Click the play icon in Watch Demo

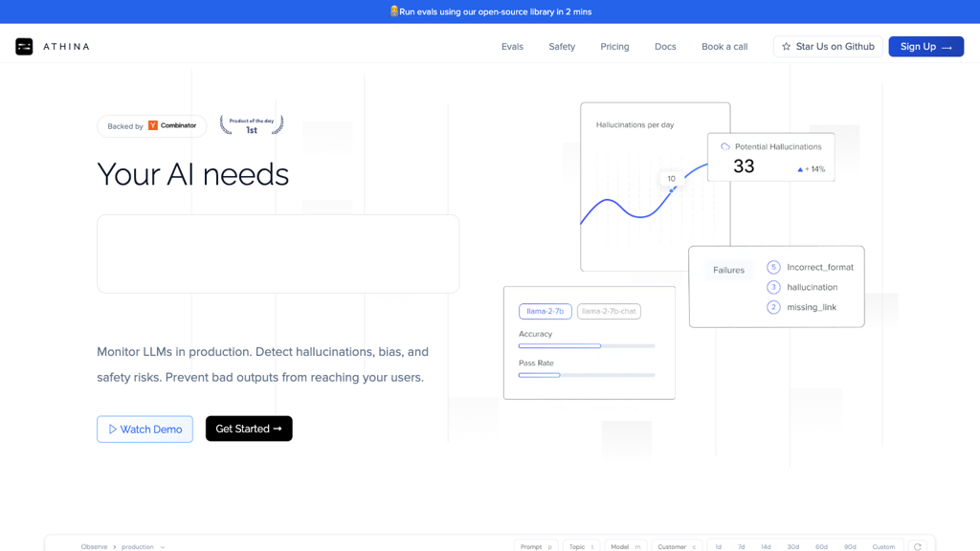tap(112, 430)
